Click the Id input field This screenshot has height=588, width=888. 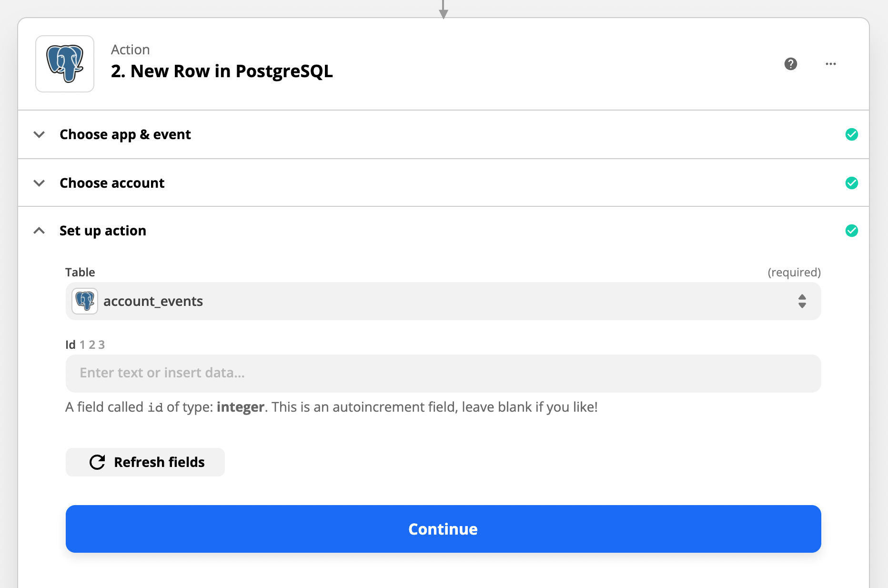pos(443,373)
